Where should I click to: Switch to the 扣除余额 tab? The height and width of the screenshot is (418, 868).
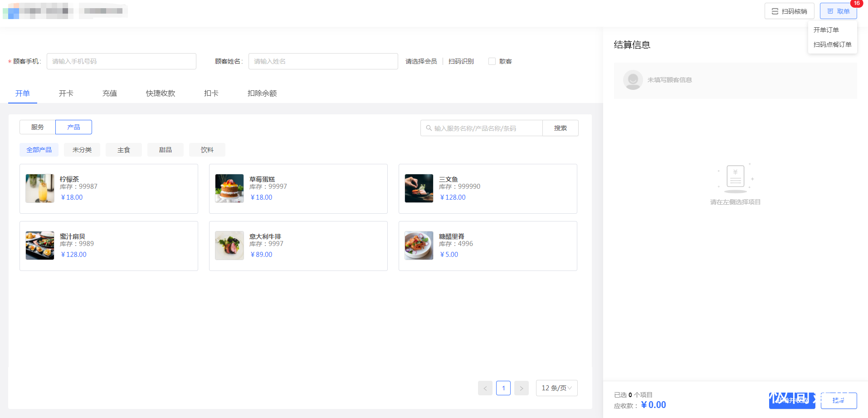click(262, 93)
